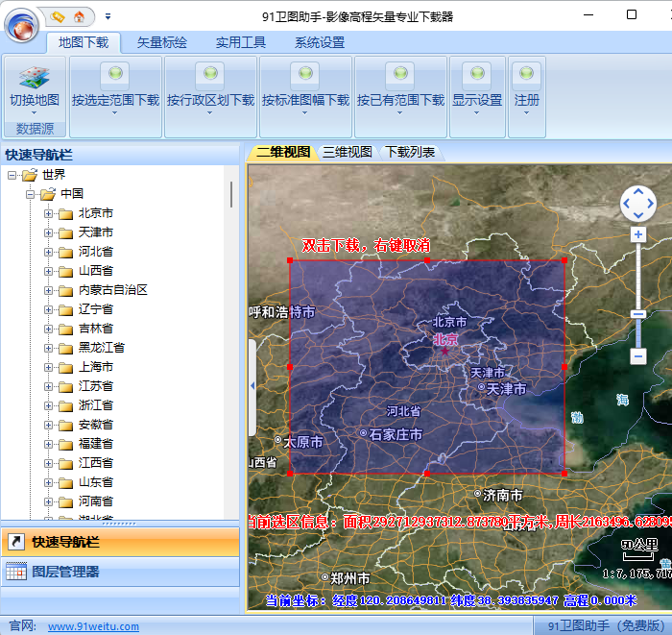Click the 数据源 ribbon group label

click(35, 128)
